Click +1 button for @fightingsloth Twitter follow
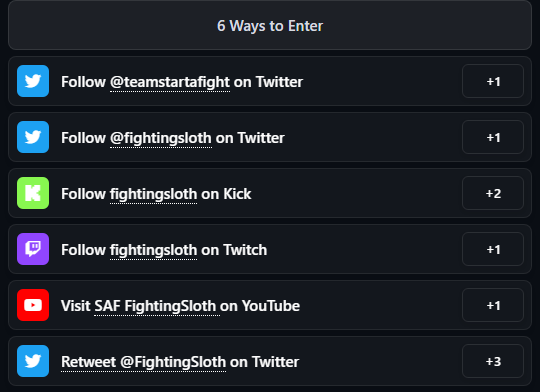 pos(493,137)
